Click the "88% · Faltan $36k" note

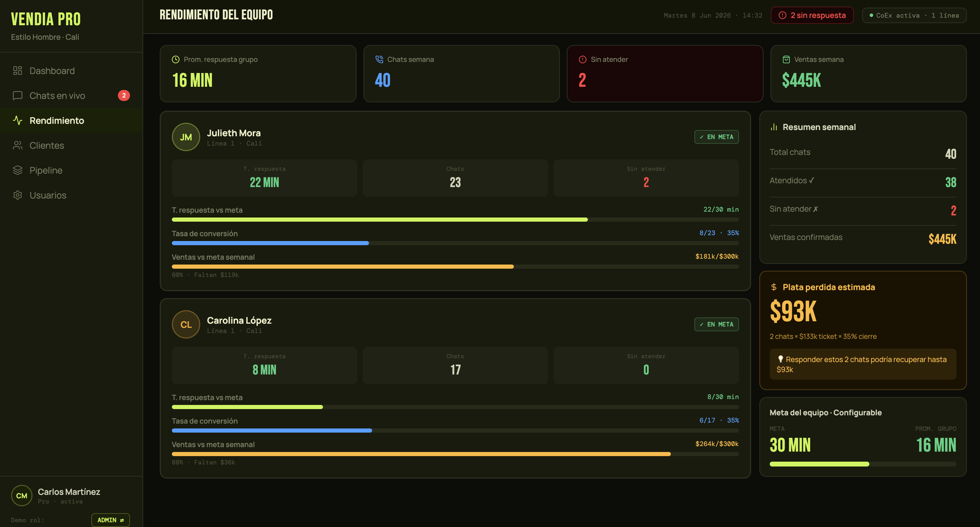click(203, 462)
